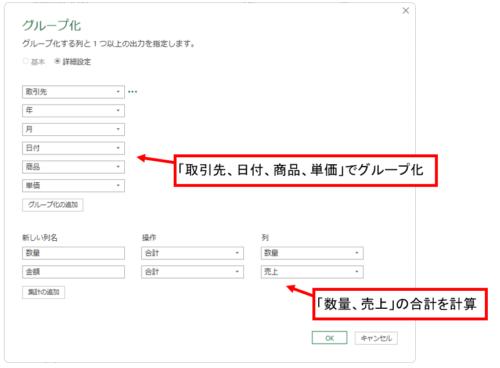Click the three-dot options icon beside 取引先

133,92
